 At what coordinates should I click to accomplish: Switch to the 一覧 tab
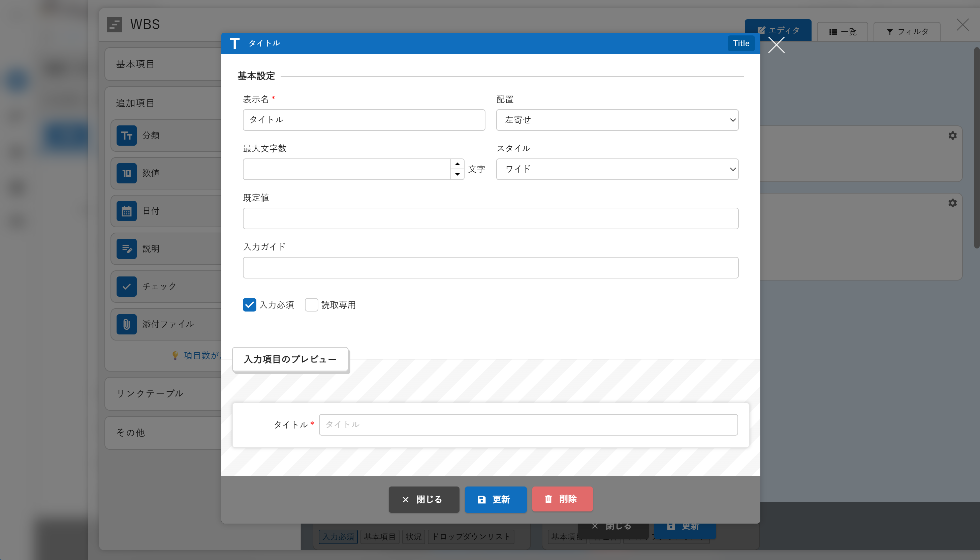click(843, 32)
